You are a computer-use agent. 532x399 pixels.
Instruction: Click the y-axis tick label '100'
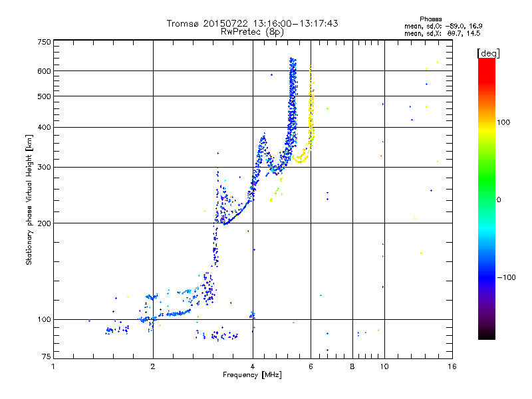(44, 320)
